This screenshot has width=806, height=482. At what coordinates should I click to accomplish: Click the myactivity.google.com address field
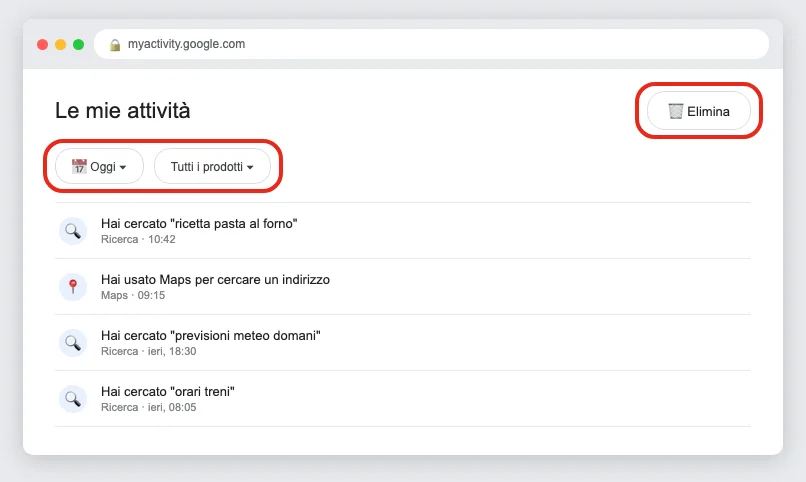click(431, 44)
